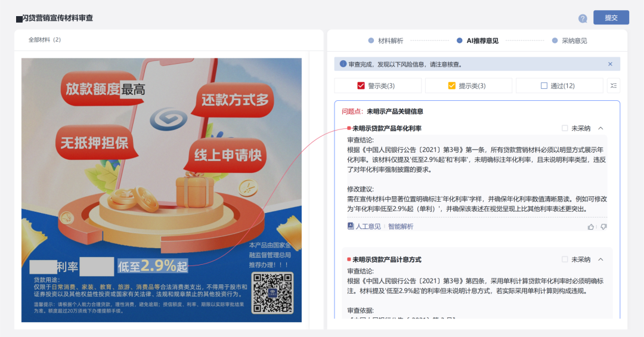Collapse the 未明示贷款产品年化利率 section
The image size is (644, 337).
[x=600, y=128]
